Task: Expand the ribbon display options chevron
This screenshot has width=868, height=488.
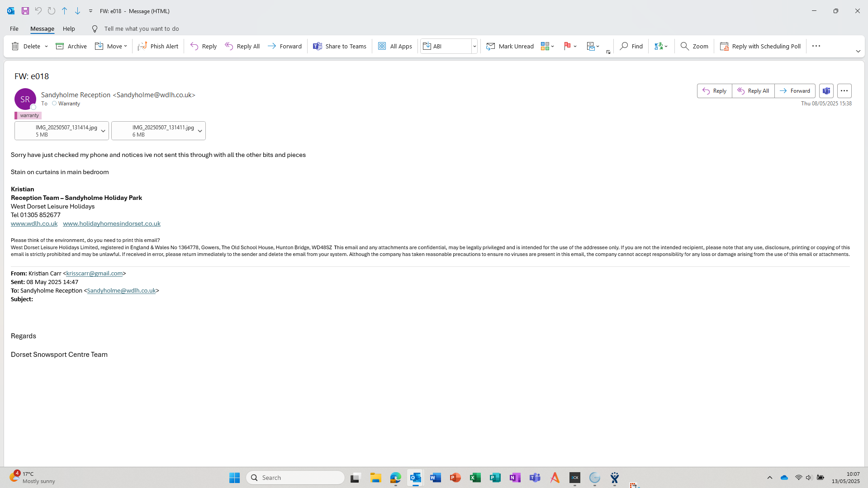Action: (858, 52)
